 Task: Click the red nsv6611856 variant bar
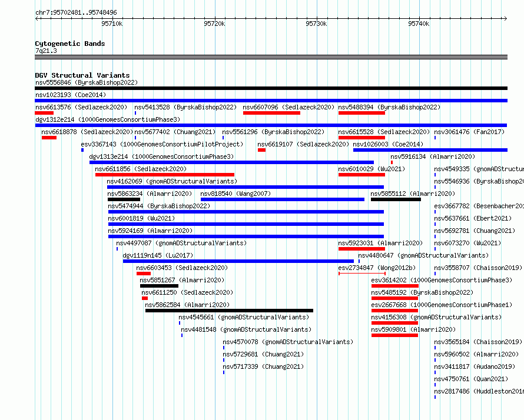click(x=165, y=175)
